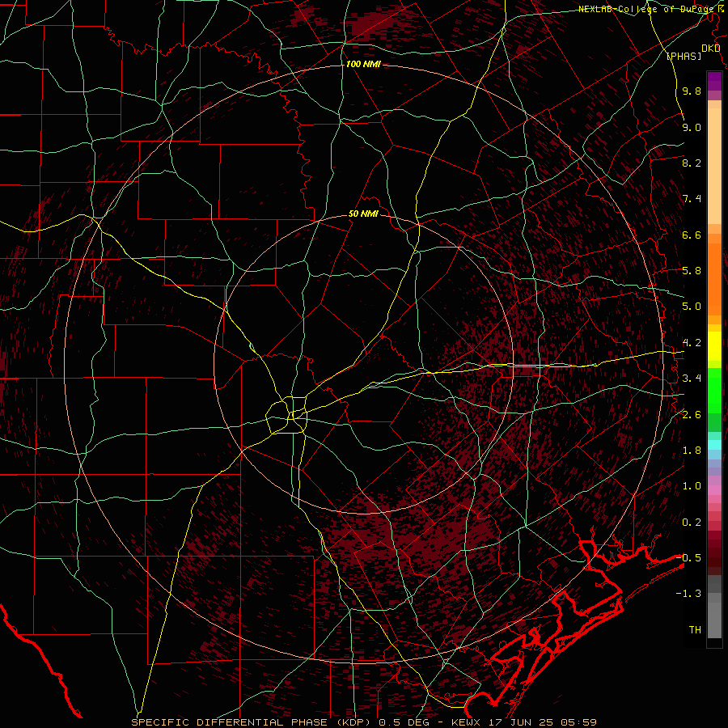Click the 50 NMI range ring label
Image resolution: width=728 pixels, height=728 pixels.
363,214
